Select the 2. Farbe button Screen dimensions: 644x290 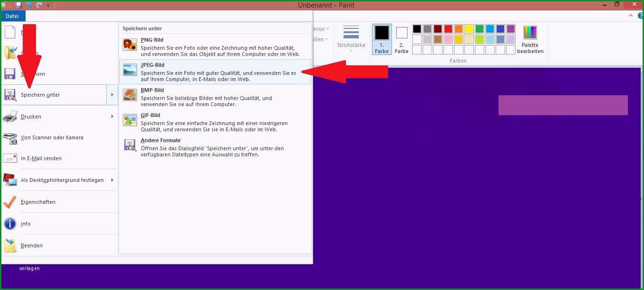tap(402, 40)
